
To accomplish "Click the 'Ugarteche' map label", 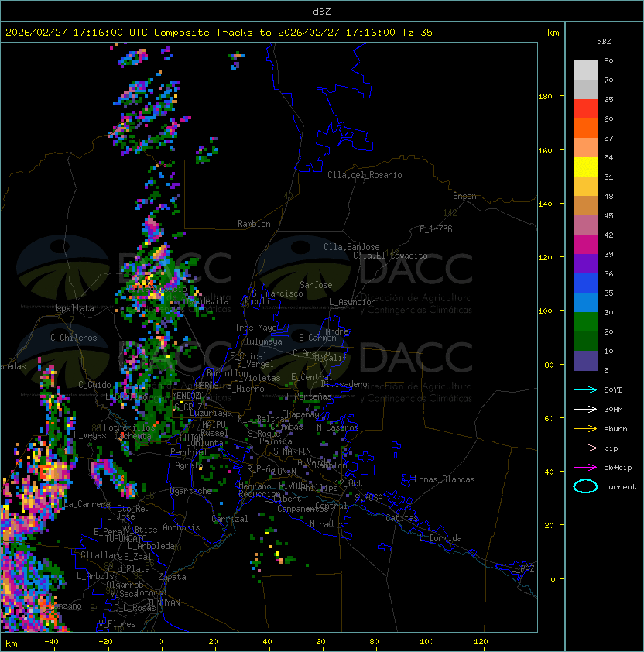I will pyautogui.click(x=191, y=491).
